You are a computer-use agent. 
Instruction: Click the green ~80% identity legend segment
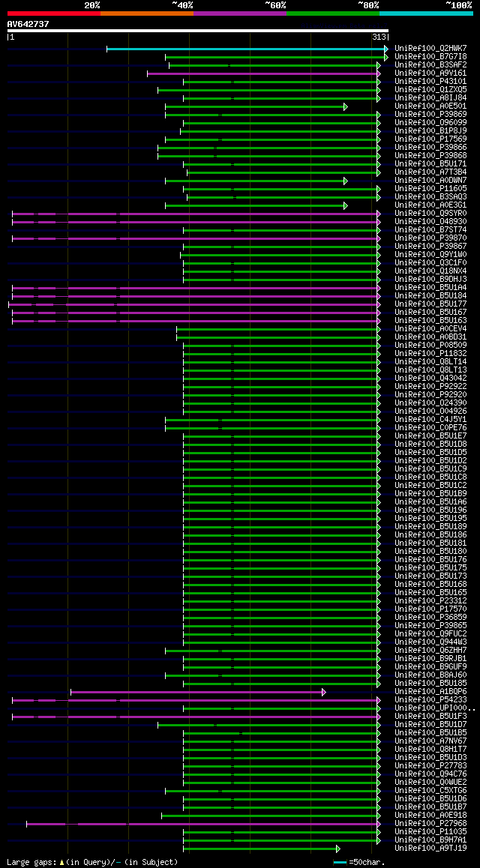pyautogui.click(x=333, y=13)
